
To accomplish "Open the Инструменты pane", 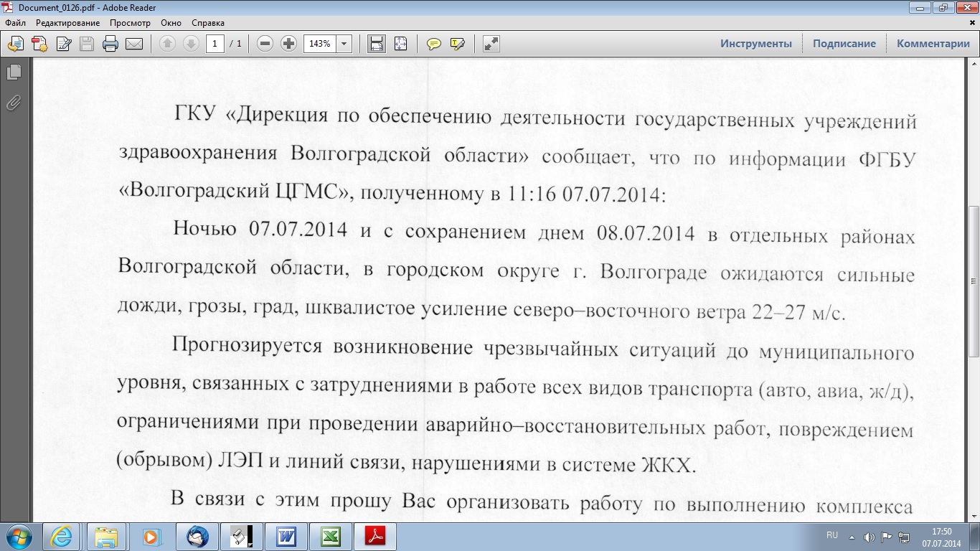I will [756, 44].
